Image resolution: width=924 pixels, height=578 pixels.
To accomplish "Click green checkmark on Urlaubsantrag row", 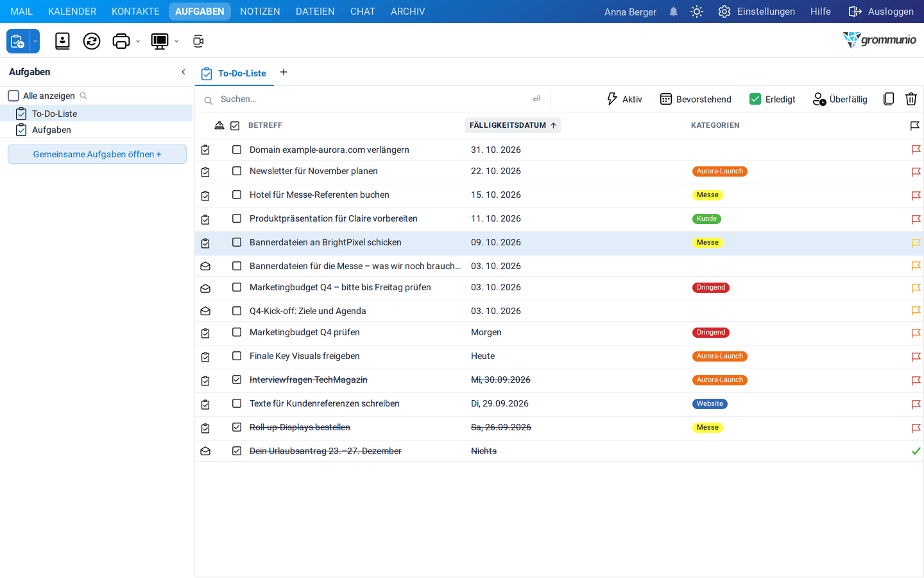I will (x=916, y=451).
